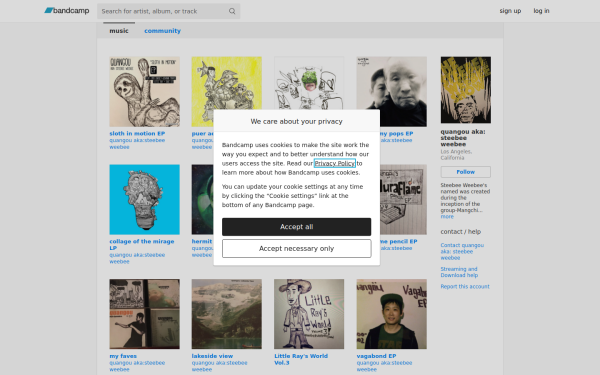This screenshot has height=375, width=600.
Task: Open the lakeside view album cover
Action: [227, 314]
